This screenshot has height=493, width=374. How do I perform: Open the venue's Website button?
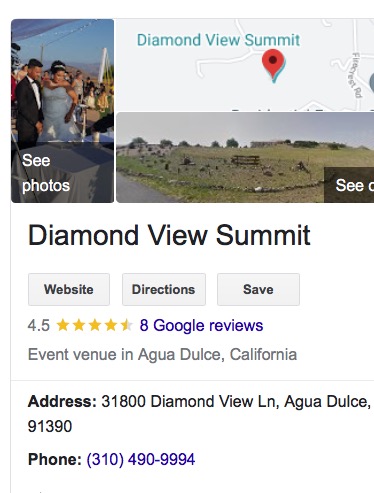(x=69, y=289)
